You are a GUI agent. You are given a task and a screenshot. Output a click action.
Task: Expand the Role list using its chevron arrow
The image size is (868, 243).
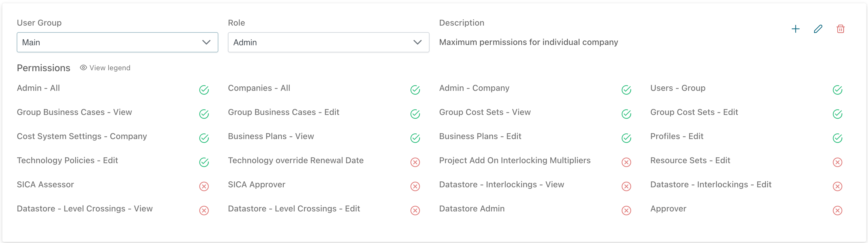pos(418,42)
